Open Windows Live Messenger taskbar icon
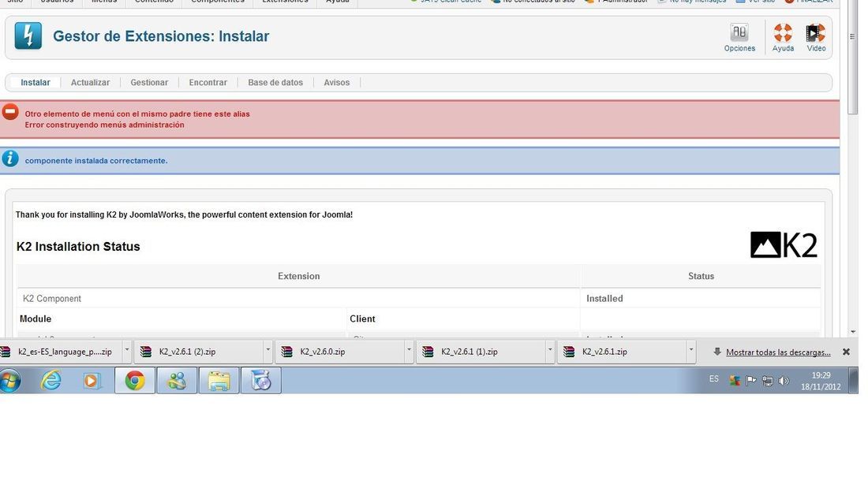Screen dimensions: 868x488 [177, 381]
